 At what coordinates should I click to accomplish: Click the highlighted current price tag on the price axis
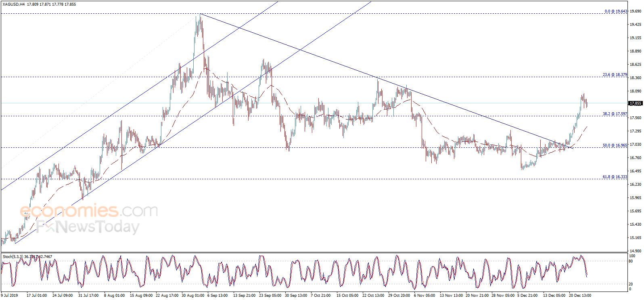coord(636,103)
